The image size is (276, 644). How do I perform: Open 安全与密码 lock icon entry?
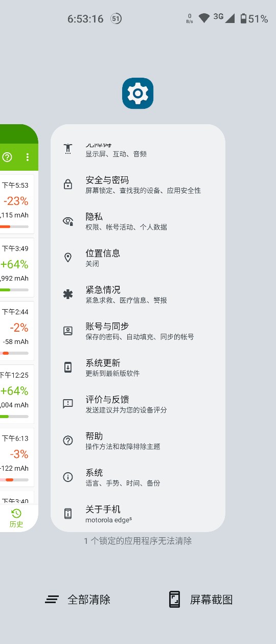point(68,185)
